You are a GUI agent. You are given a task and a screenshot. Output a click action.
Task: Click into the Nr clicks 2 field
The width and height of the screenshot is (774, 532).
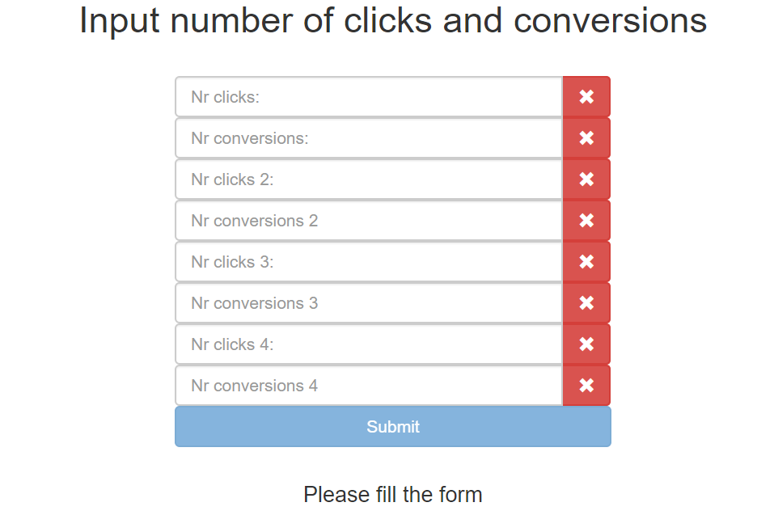point(369,179)
